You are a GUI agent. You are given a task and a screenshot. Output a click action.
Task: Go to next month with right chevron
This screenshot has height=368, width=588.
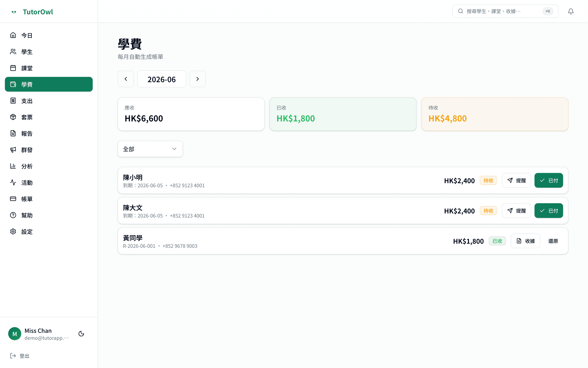198,79
